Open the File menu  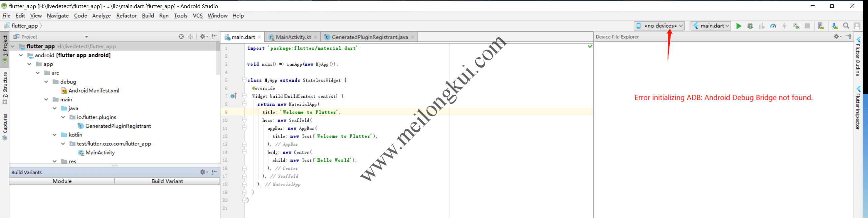coord(6,15)
